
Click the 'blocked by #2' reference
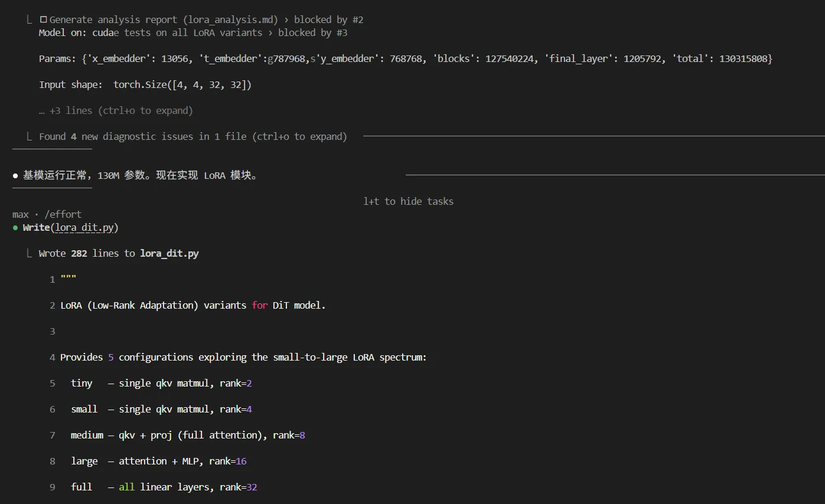(328, 20)
